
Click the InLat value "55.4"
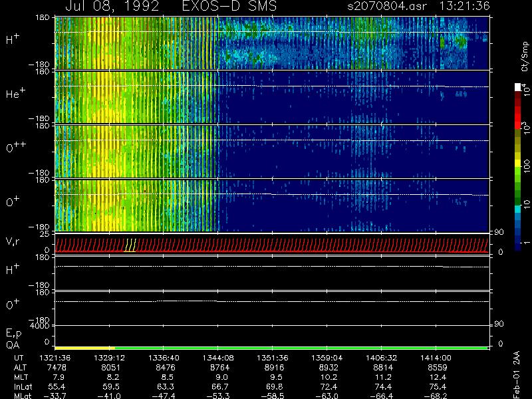coord(57,386)
